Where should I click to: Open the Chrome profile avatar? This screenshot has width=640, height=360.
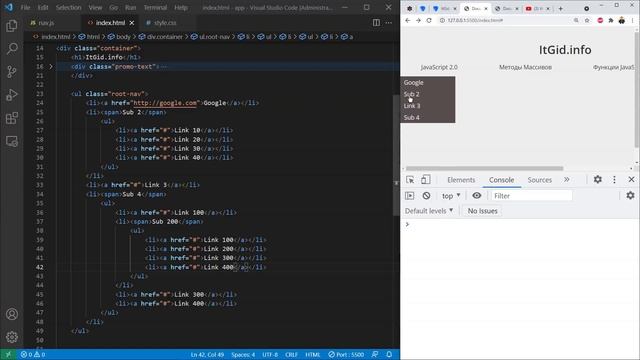click(x=622, y=20)
